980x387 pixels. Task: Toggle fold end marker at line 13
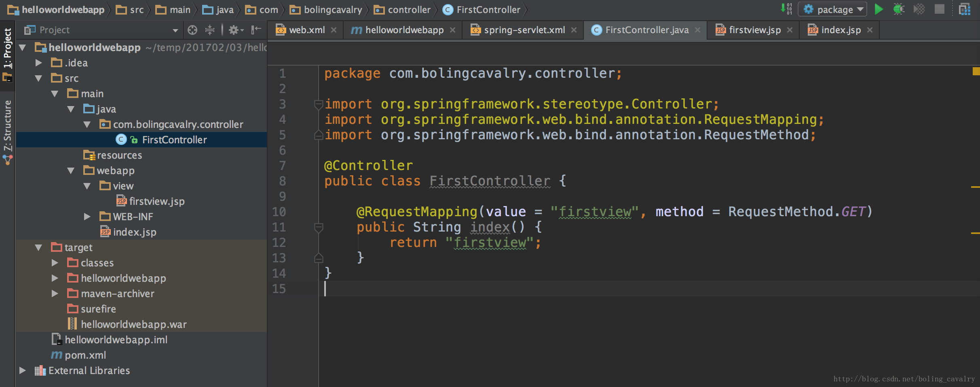319,258
